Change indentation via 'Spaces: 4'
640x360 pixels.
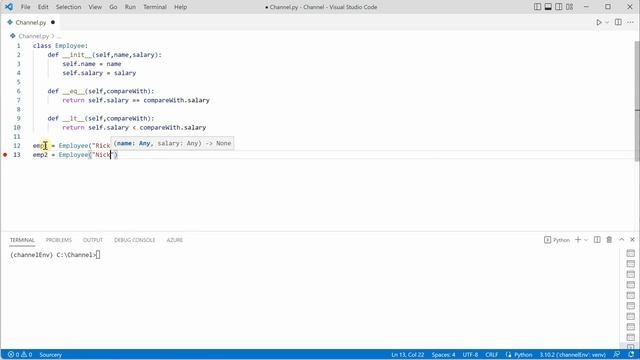point(443,355)
